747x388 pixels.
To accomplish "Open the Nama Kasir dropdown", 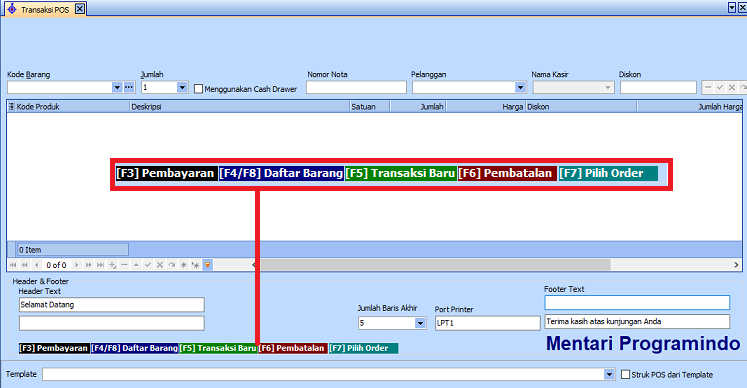I will [608, 87].
